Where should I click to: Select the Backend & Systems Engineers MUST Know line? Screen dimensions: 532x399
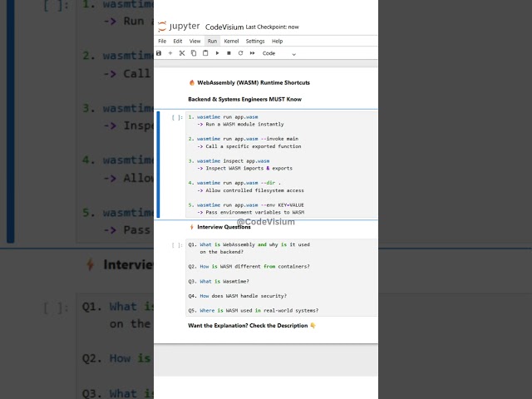click(x=244, y=100)
